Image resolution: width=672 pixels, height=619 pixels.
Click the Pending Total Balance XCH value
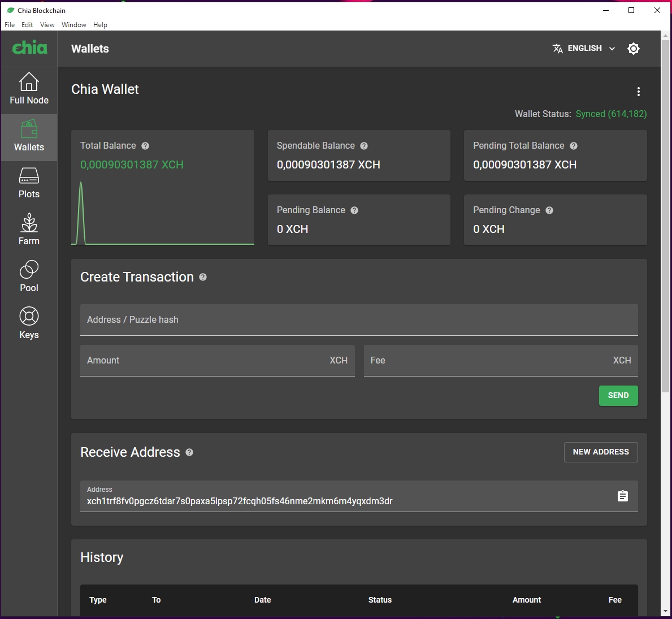pyautogui.click(x=524, y=165)
